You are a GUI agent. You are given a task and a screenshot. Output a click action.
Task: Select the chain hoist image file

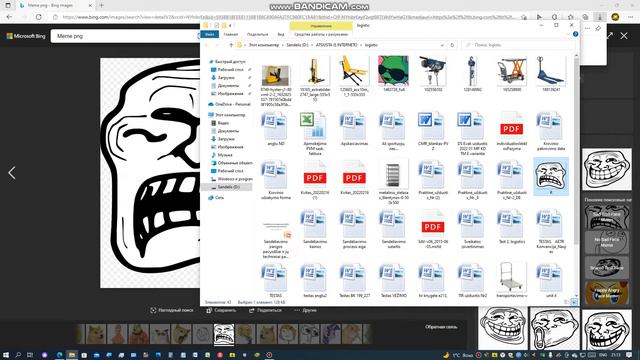[x=471, y=71]
